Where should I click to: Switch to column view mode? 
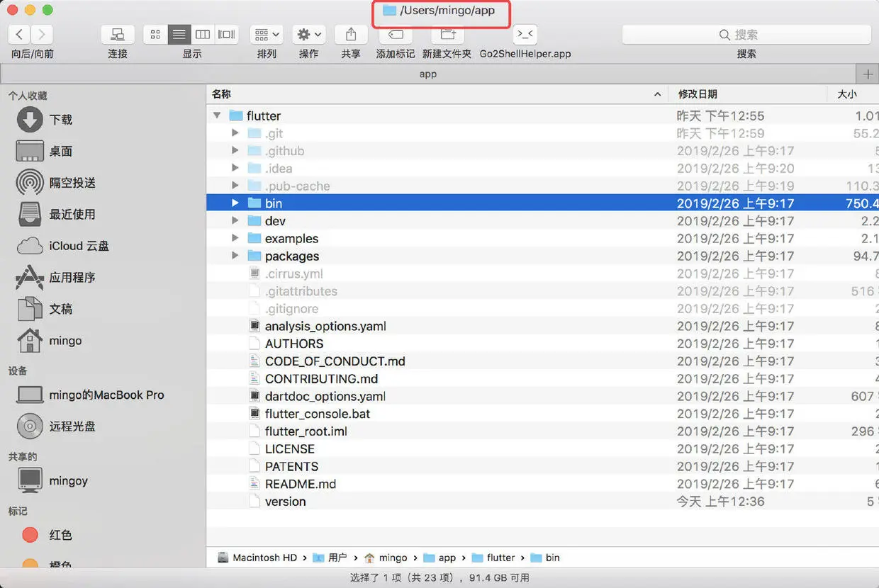(203, 34)
